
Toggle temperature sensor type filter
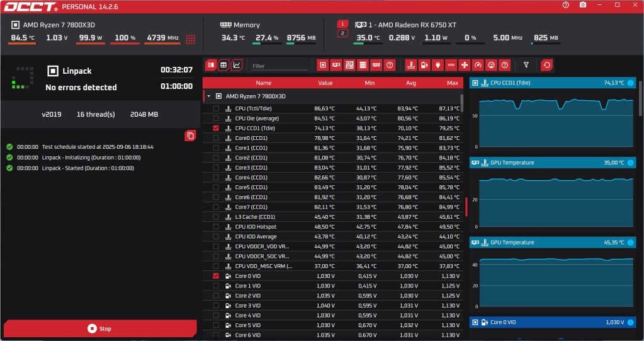411,65
